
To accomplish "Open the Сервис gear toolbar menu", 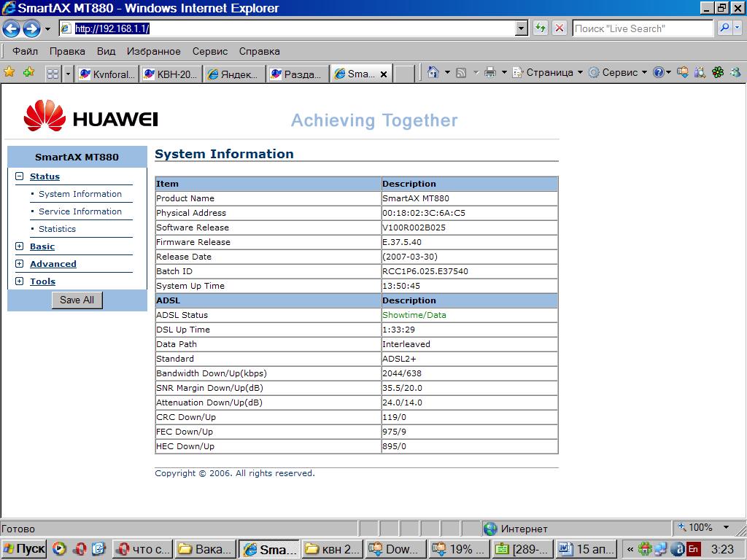I will (x=617, y=72).
